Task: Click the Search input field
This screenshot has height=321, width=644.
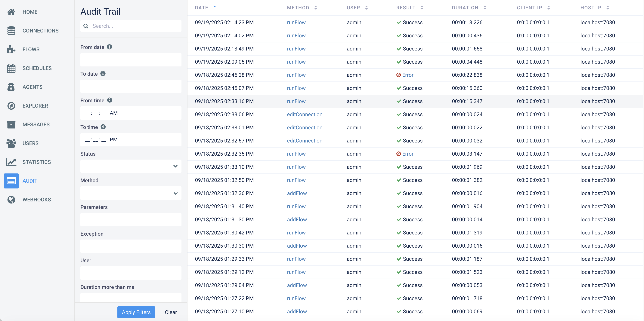Action: tap(135, 26)
